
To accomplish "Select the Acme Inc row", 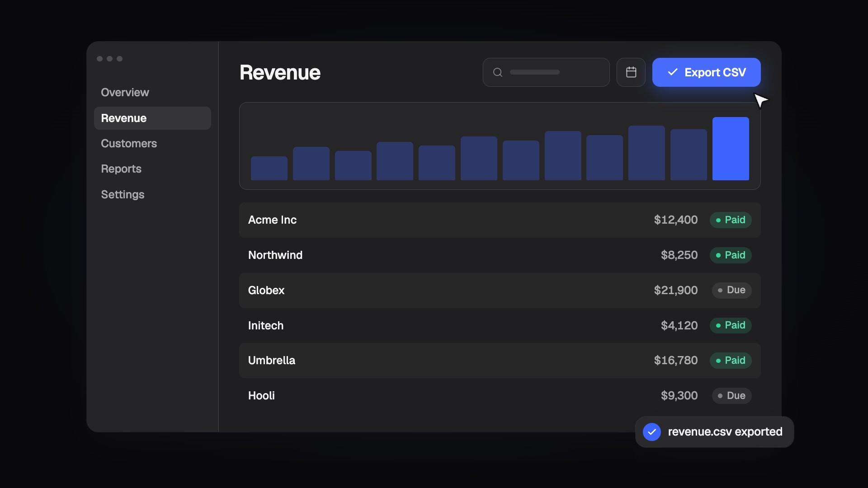I will pyautogui.click(x=500, y=220).
